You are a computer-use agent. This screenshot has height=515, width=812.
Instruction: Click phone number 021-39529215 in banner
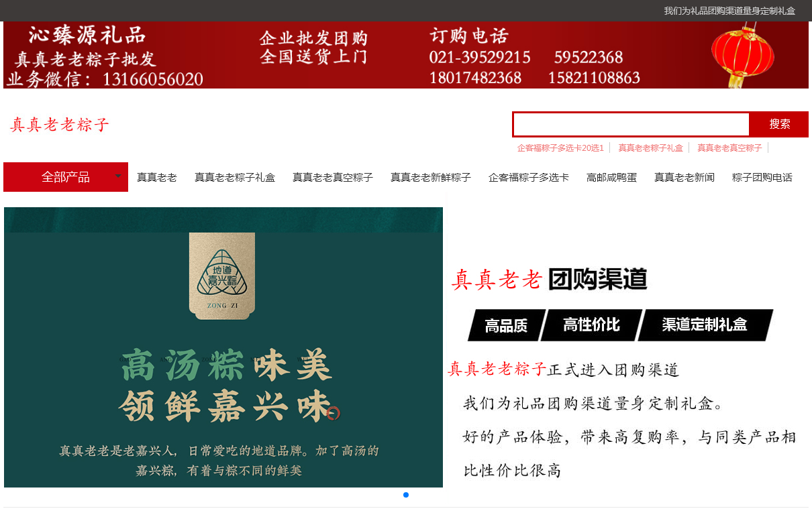click(480, 57)
